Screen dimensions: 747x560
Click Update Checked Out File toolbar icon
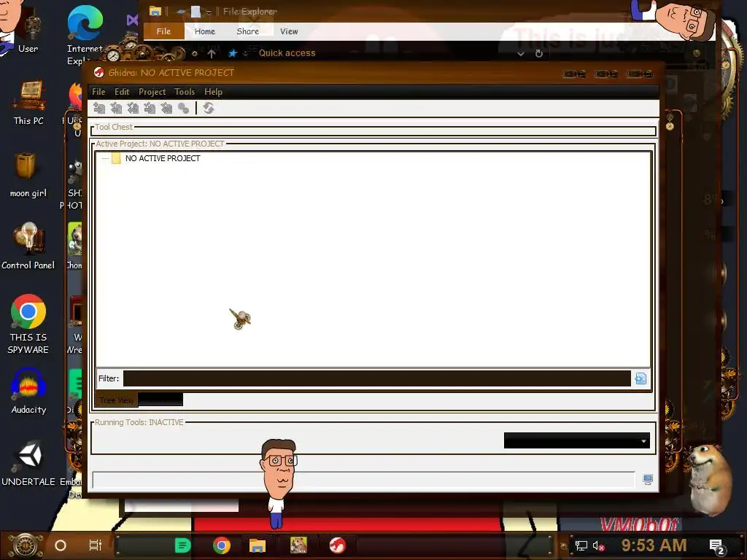tap(133, 108)
